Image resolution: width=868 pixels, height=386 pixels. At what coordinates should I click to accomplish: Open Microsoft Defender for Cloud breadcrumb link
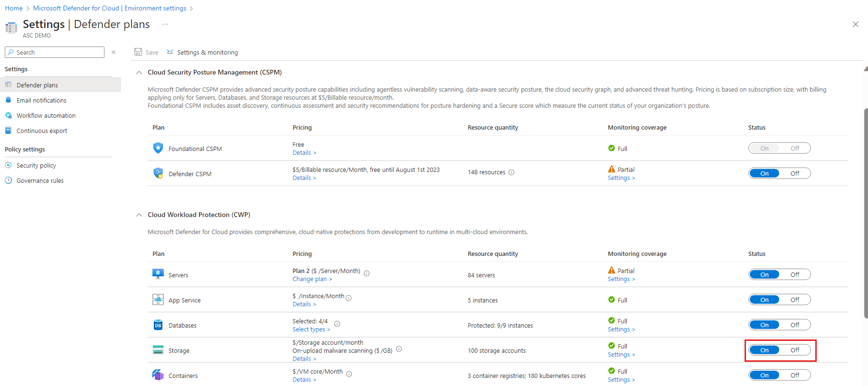tap(110, 8)
